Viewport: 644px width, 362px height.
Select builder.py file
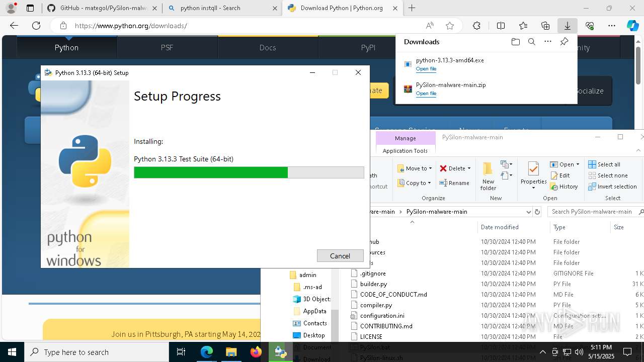coord(373,284)
